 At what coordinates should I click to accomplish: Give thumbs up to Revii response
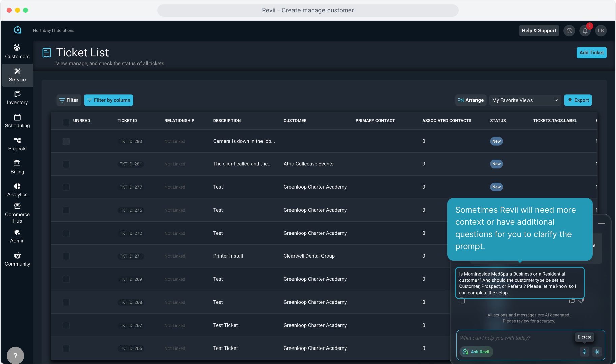[572, 301]
